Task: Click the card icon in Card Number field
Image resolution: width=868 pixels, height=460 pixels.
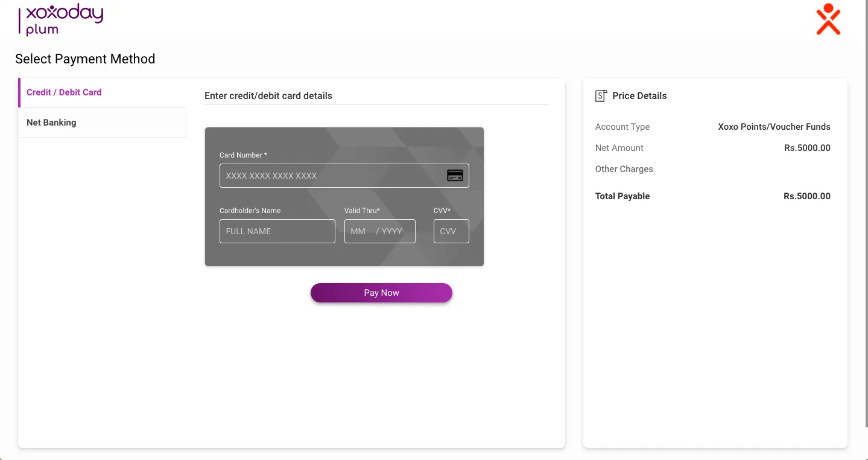Action: (x=455, y=176)
